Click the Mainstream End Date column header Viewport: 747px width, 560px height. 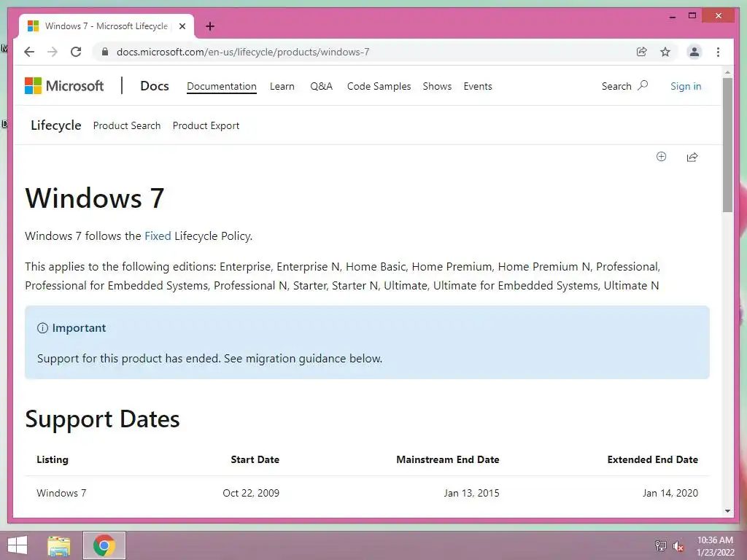448,459
